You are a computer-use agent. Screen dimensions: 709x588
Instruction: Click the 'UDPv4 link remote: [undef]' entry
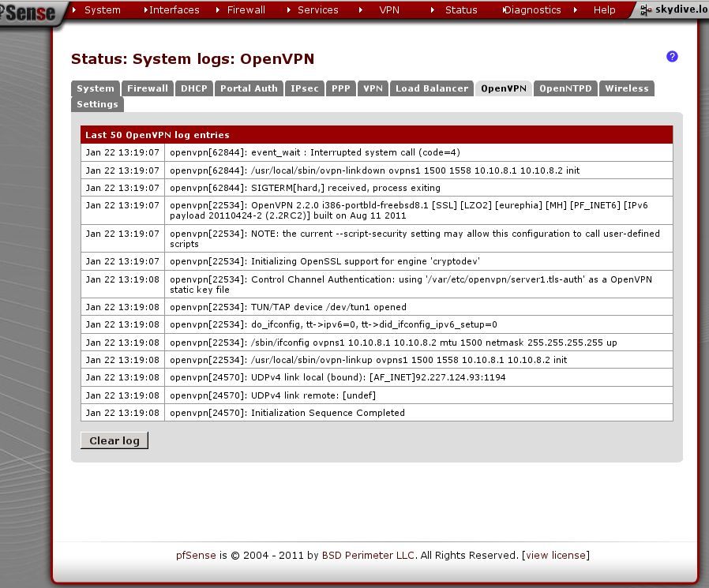click(x=377, y=395)
